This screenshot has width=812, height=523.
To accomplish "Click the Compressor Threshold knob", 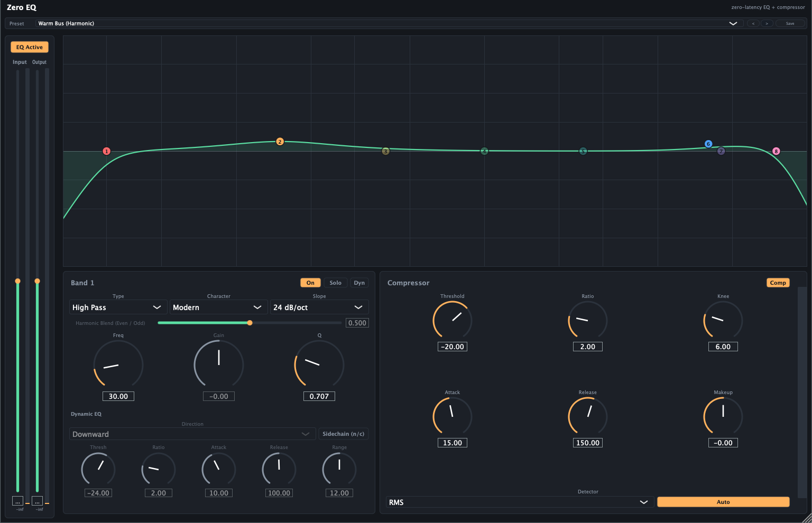I will pos(453,321).
